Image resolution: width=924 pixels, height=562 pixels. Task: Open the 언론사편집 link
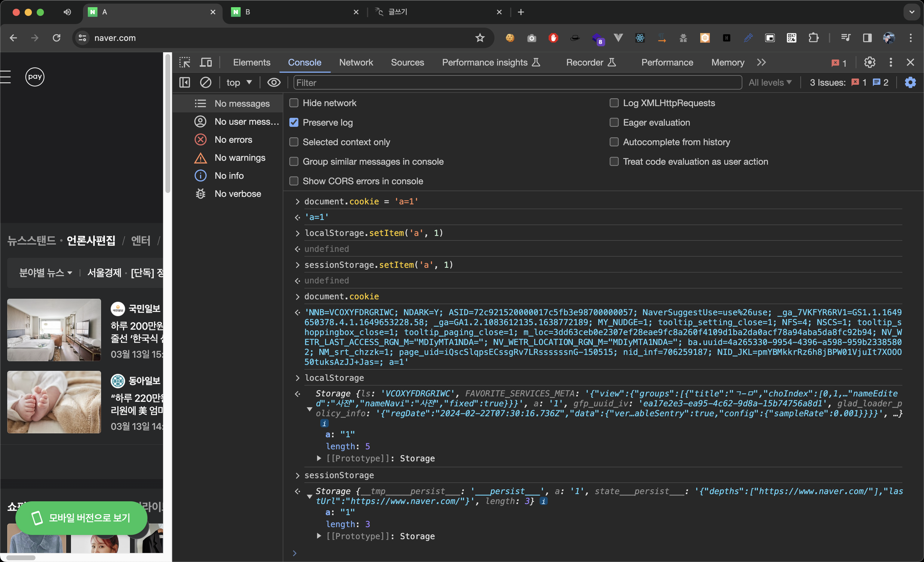(91, 240)
